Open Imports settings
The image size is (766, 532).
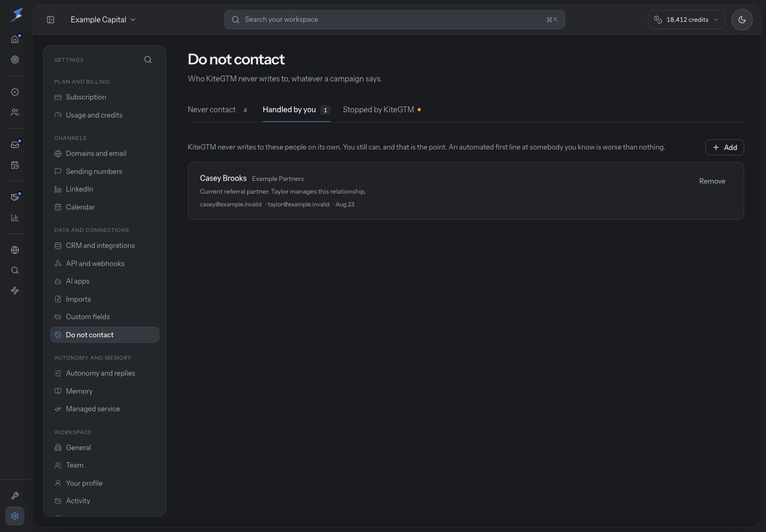(x=105, y=299)
